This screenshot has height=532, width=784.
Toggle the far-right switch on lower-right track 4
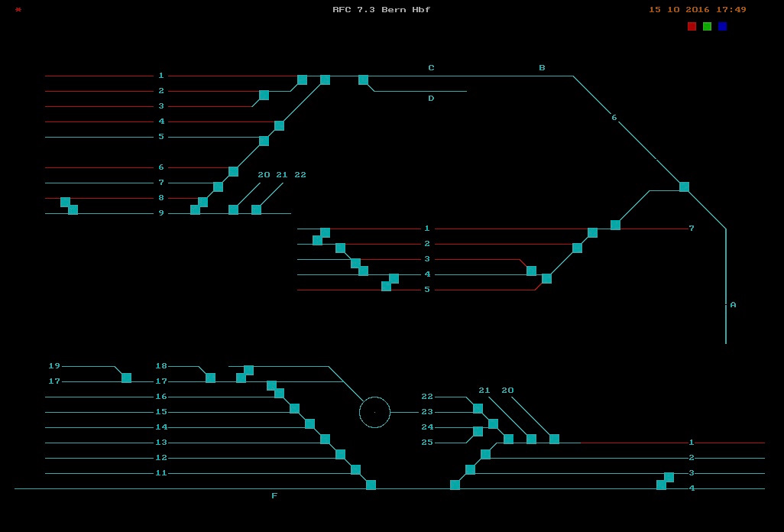click(x=661, y=485)
